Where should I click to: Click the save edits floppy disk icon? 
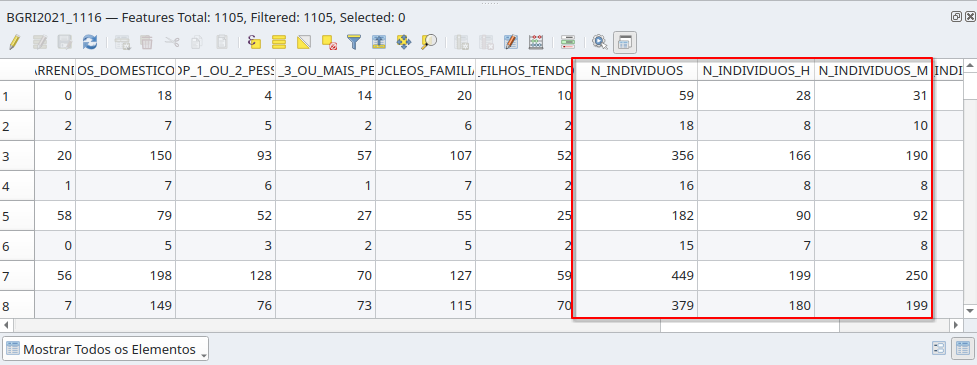coord(65,42)
